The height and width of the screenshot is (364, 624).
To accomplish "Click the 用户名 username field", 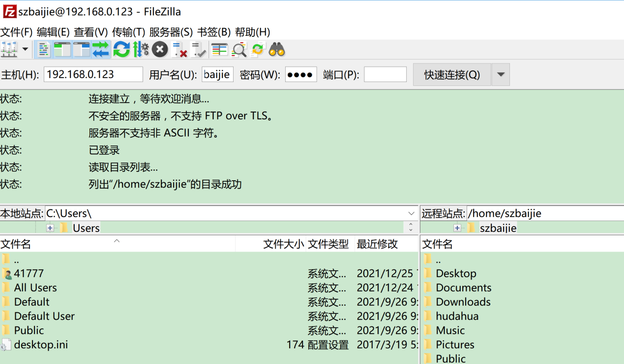I will coord(217,75).
